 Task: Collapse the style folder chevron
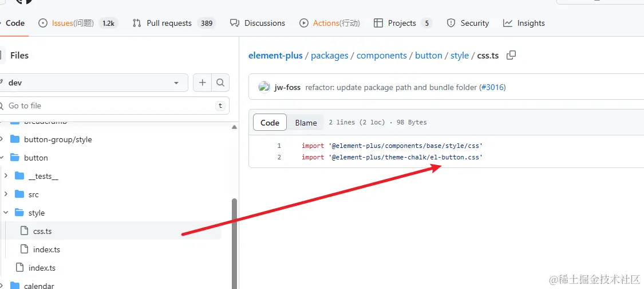pyautogui.click(x=6, y=213)
